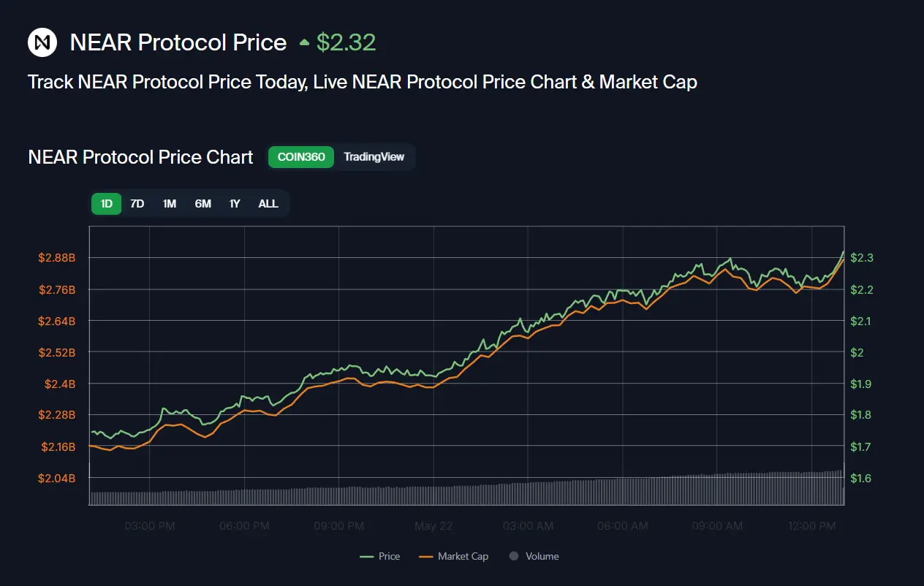
Task: Click the 03:00 AM time axis label
Action: coord(529,526)
